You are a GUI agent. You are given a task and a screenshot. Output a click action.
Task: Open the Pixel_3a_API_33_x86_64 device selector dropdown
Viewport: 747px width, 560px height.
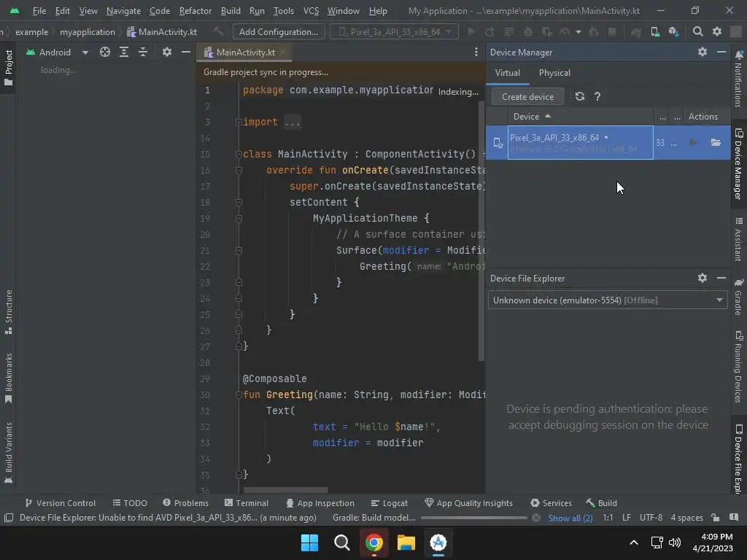click(x=395, y=32)
